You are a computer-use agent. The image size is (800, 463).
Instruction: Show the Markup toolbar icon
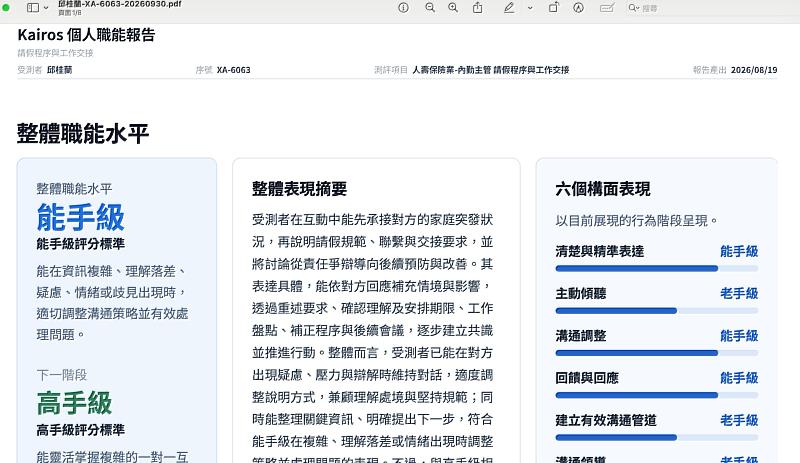[578, 8]
